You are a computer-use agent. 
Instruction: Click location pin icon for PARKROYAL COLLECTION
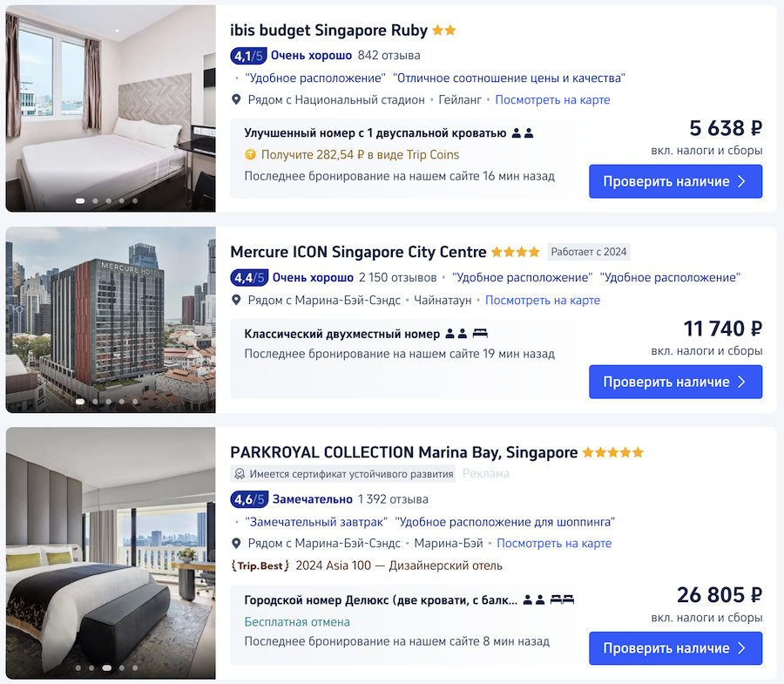236,543
